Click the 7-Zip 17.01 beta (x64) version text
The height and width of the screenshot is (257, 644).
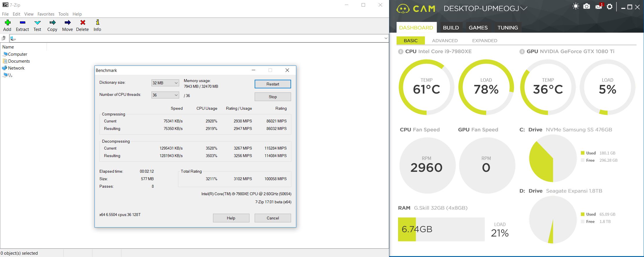click(273, 202)
